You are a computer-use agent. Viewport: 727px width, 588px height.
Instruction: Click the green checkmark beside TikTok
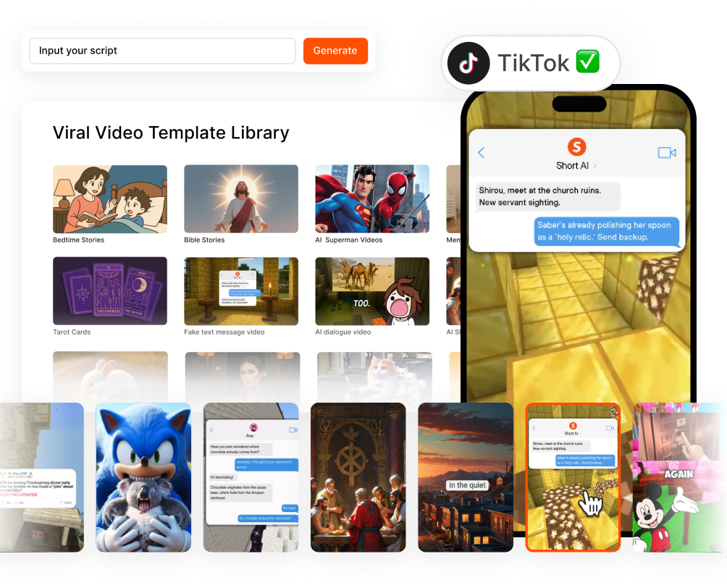click(x=587, y=62)
